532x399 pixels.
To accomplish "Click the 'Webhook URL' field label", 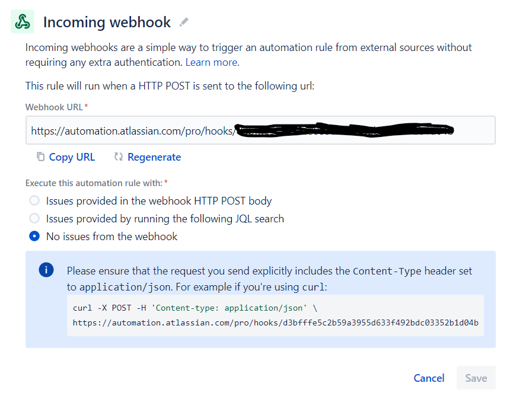I will pyautogui.click(x=55, y=107).
